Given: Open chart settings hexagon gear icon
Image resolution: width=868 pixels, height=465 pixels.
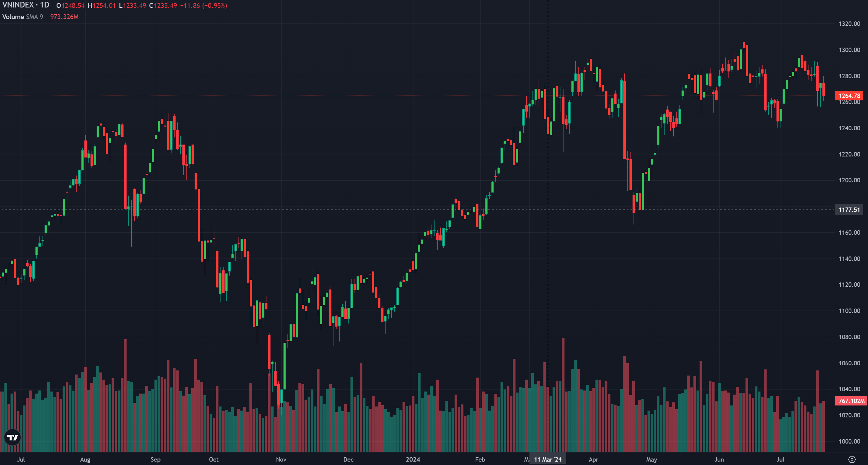Looking at the screenshot, I should (x=852, y=459).
